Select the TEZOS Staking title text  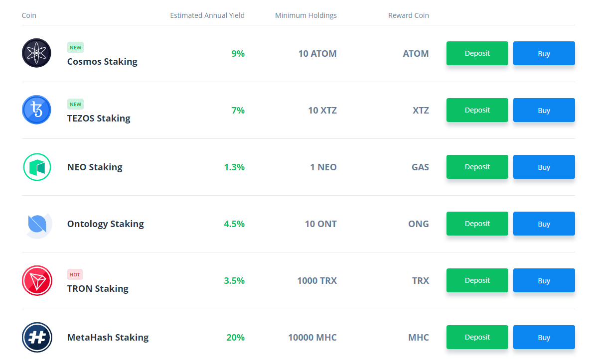99,119
